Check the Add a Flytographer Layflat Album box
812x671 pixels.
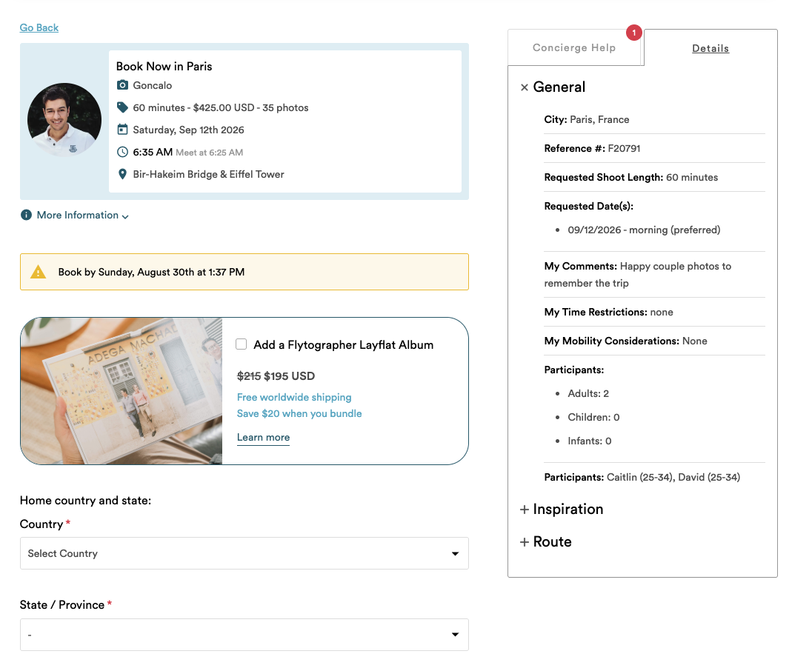point(242,344)
